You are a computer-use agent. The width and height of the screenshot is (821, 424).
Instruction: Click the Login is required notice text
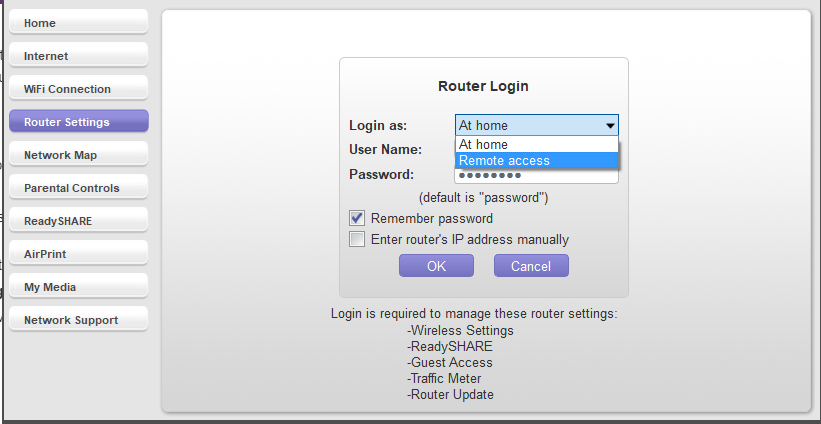(474, 314)
